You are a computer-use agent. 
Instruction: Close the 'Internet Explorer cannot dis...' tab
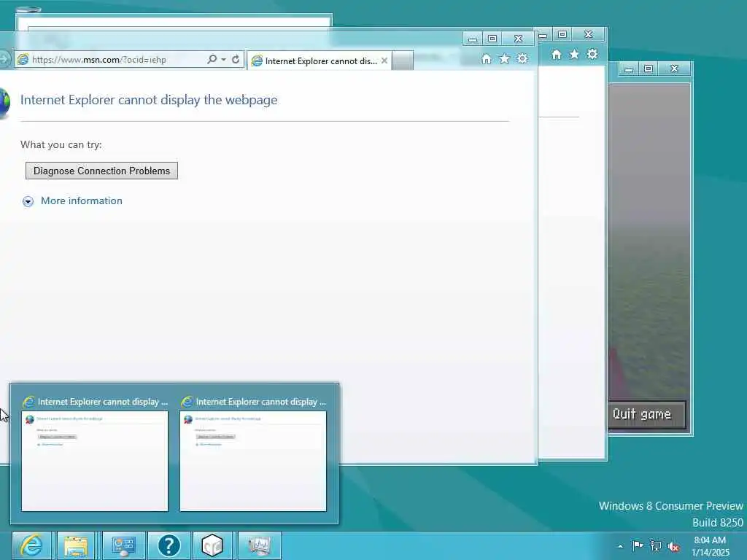[384, 61]
